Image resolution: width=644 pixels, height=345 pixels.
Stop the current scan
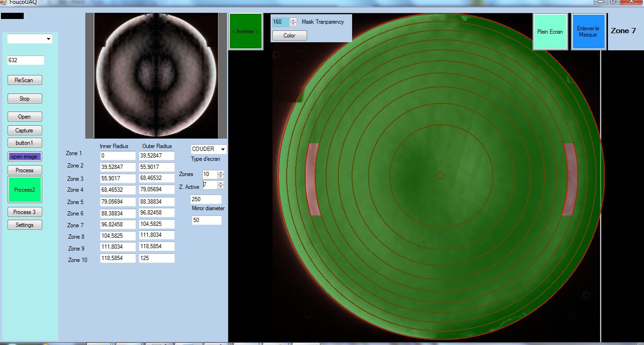[x=25, y=99]
